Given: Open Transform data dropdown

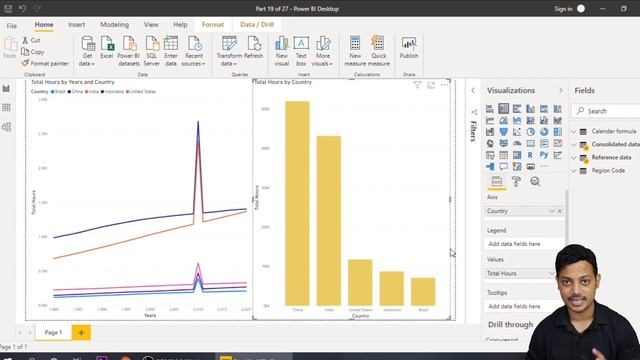Looking at the screenshot, I should click(229, 51).
